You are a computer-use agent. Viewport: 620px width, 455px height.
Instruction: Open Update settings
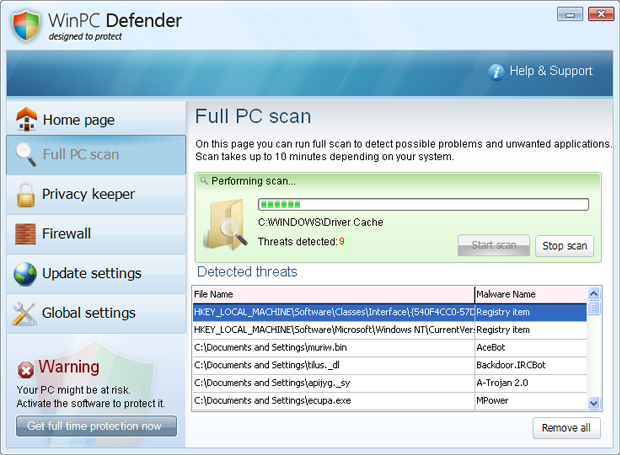click(x=96, y=274)
